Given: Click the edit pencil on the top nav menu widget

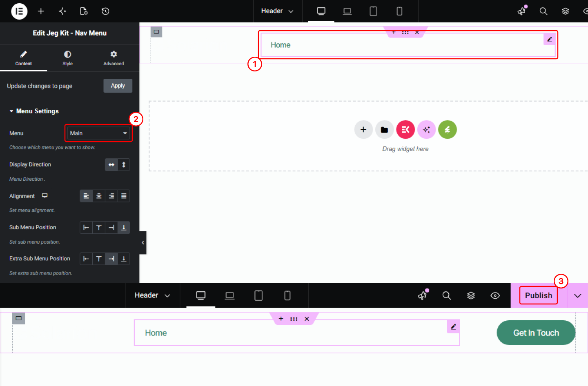Looking at the screenshot, I should pos(550,39).
